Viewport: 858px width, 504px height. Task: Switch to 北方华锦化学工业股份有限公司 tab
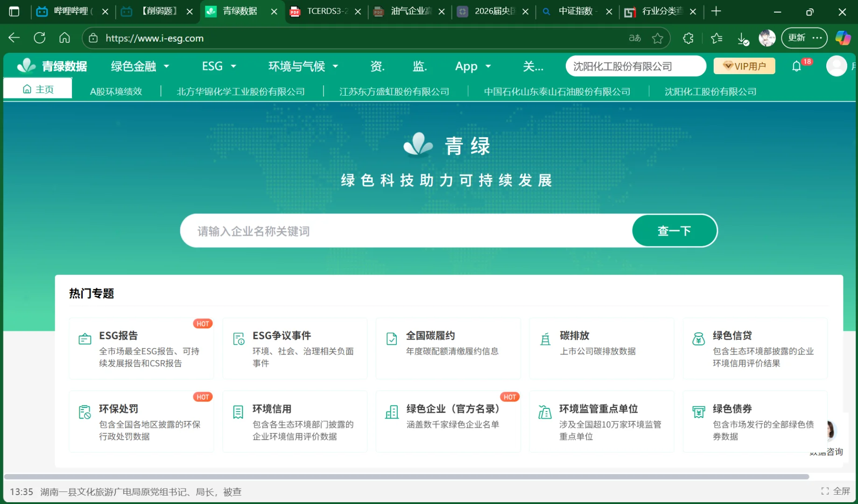pos(240,91)
